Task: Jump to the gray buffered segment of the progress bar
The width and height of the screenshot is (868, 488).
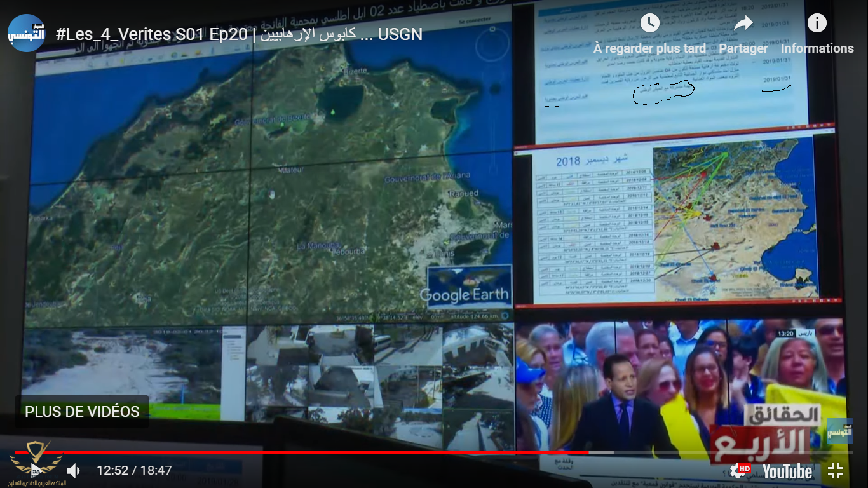Action: (x=600, y=452)
